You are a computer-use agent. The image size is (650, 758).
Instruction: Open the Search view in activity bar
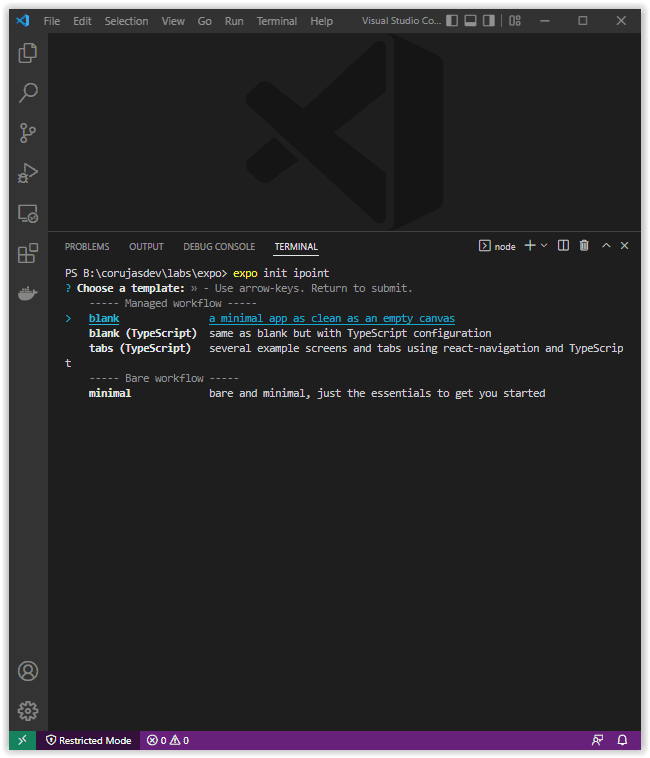click(x=28, y=92)
